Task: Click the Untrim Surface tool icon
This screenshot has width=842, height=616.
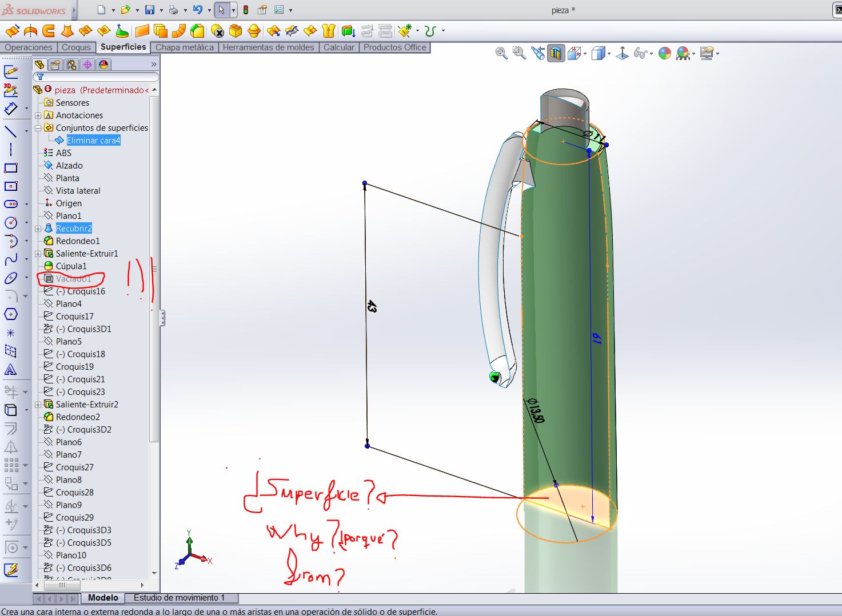Action: (x=310, y=30)
